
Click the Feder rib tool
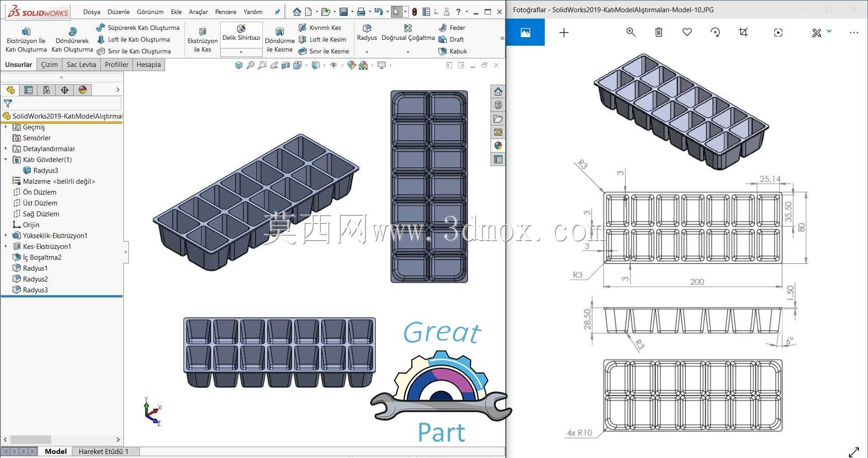452,28
